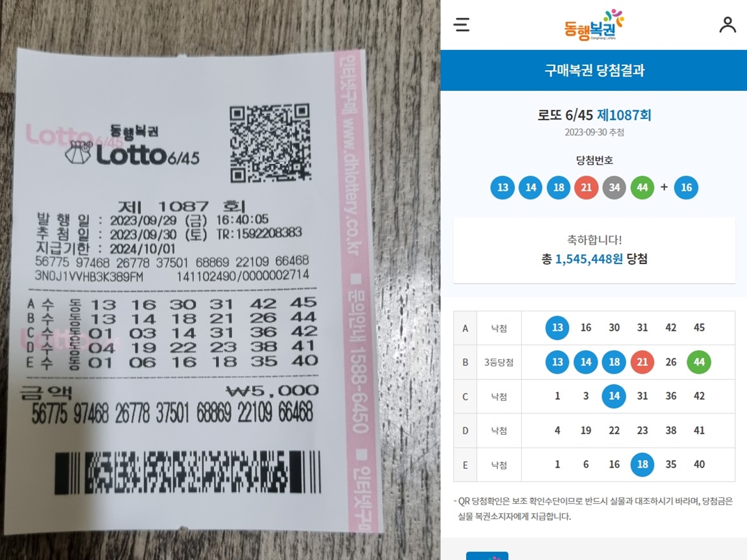The image size is (747, 560).
Task: Select the bonus ball 16
Action: click(686, 187)
